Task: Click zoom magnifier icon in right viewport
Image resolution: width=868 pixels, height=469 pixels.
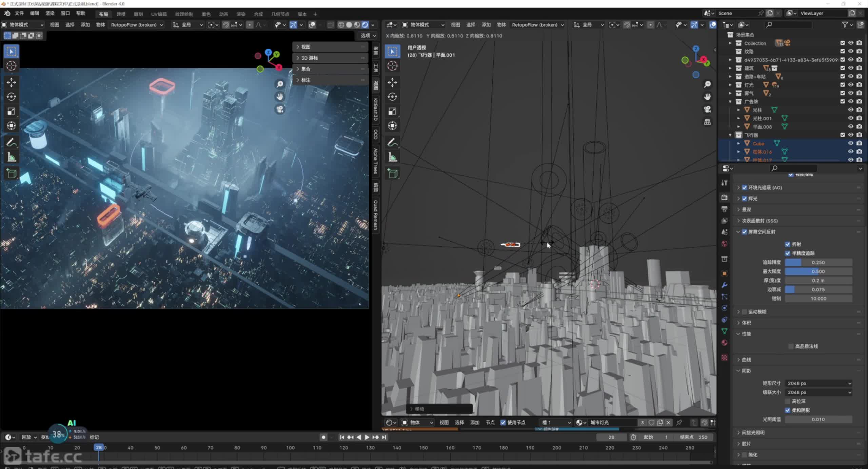Action: point(707,84)
